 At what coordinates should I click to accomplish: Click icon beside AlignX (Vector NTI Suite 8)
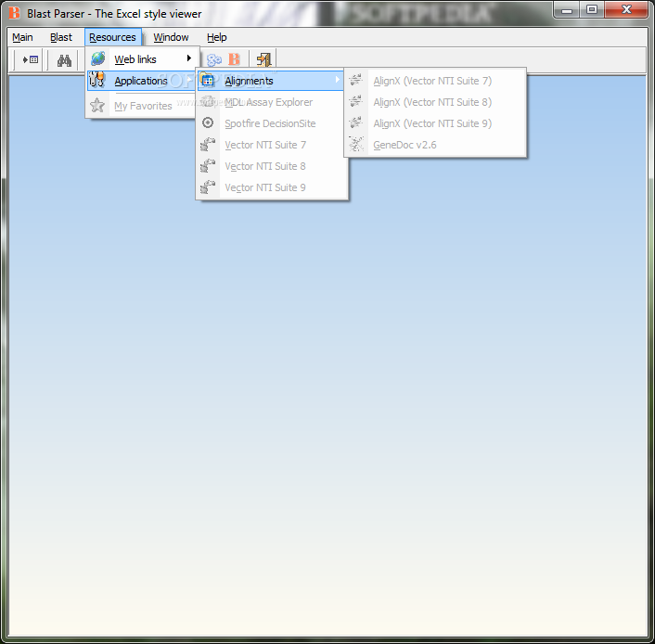click(x=356, y=101)
